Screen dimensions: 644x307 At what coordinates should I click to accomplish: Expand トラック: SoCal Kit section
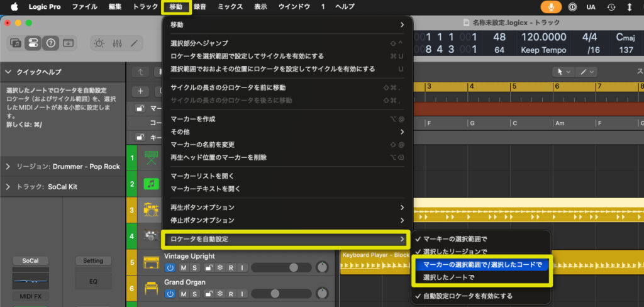8,187
